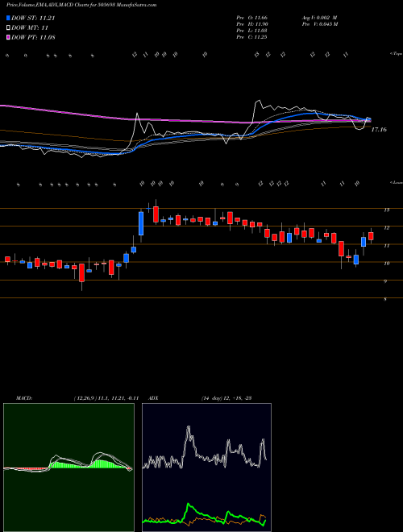Viewport: 403px width, 532px height.
Task: Click the green MACD histogram chart
Action: point(69,468)
